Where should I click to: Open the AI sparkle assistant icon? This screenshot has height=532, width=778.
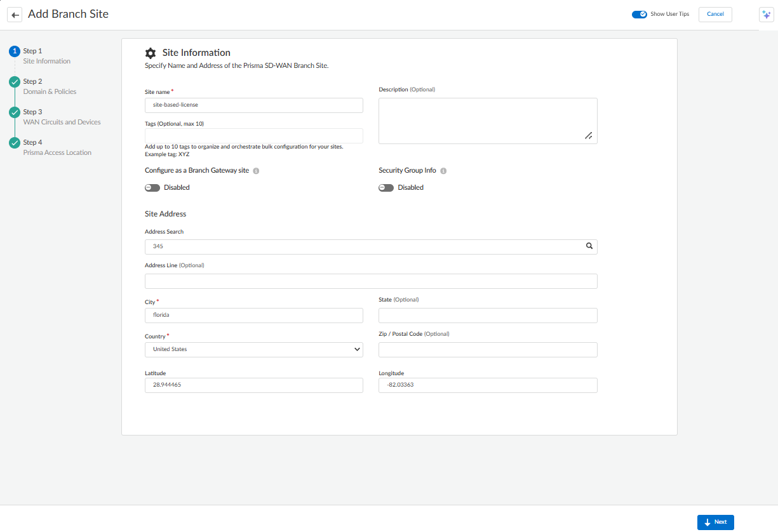click(766, 15)
